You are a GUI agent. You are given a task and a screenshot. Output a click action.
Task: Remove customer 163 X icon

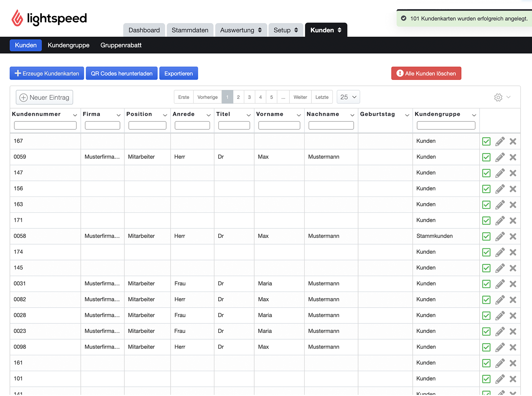(513, 205)
